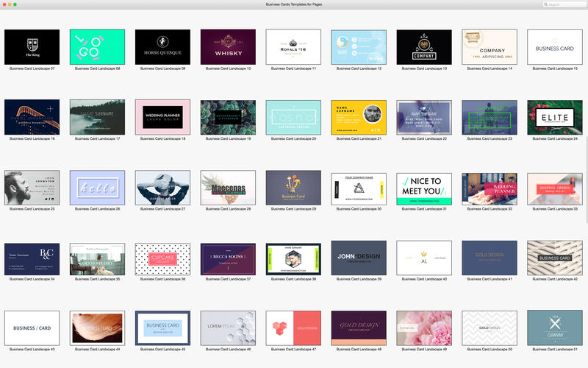The height and width of the screenshot is (368, 588).
Task: Choose purple Name Surname template Landscape 22
Action: coord(424,117)
